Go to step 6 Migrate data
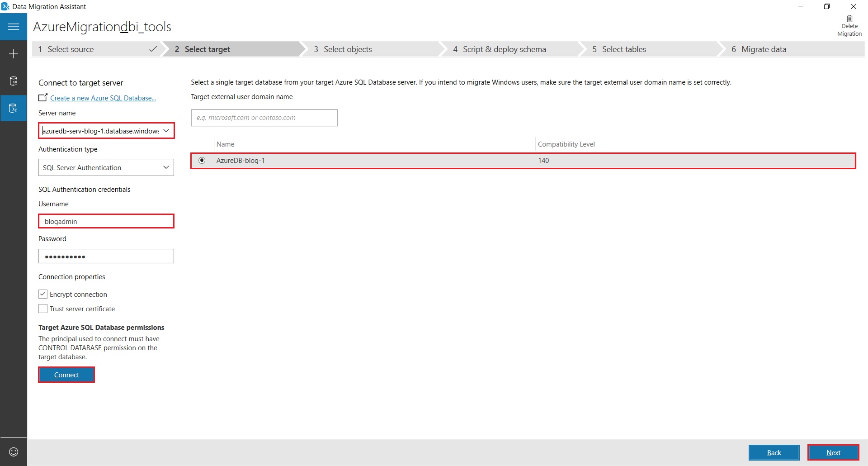The height and width of the screenshot is (466, 868). click(791, 49)
